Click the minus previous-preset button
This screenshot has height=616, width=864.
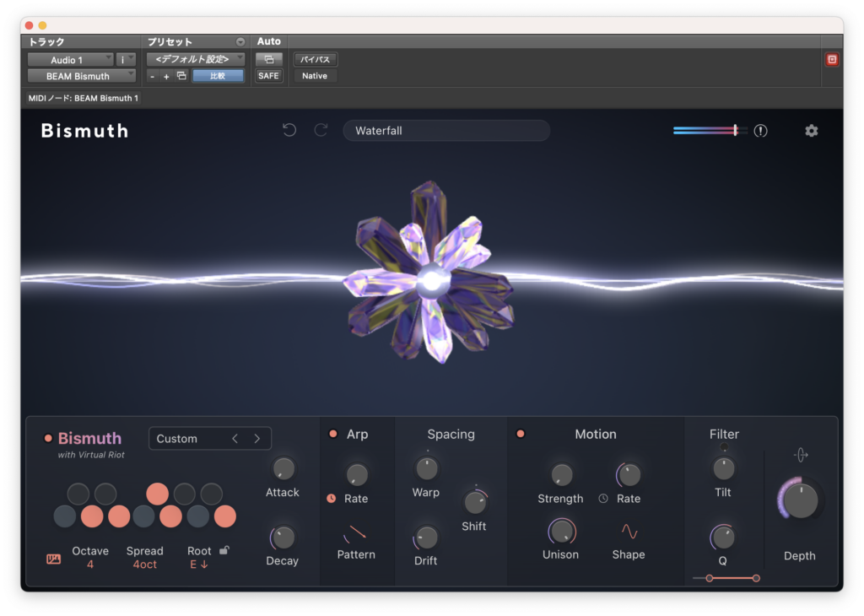click(x=152, y=77)
